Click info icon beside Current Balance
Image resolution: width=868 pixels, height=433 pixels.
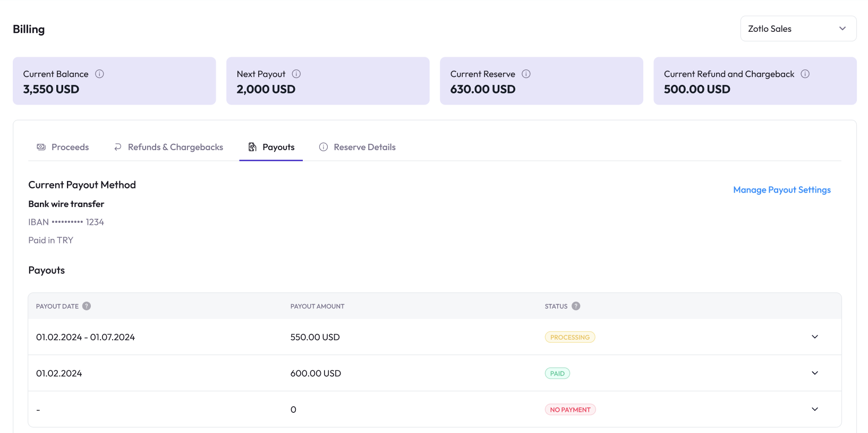tap(99, 74)
